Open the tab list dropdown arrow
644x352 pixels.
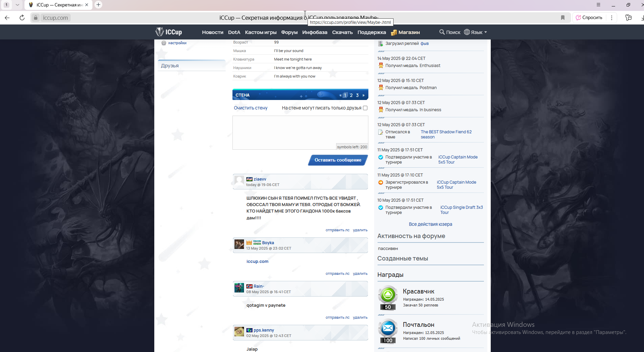click(17, 5)
